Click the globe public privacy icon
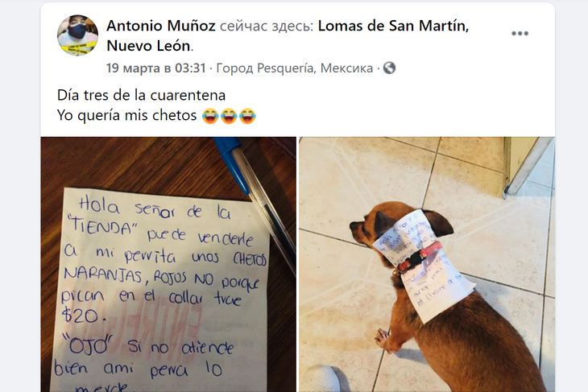Image resolution: width=588 pixels, height=392 pixels. click(x=389, y=68)
